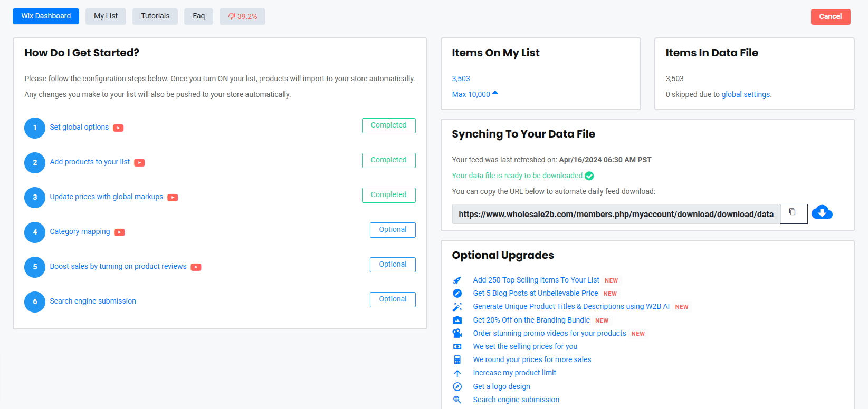Click the copy URL icon button
Viewport: 868px width, 409px height.
pos(793,213)
